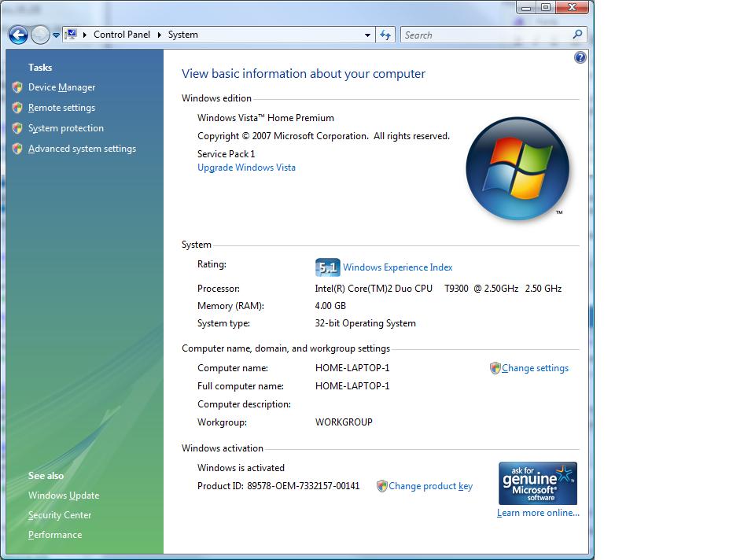Click the 5.1 rating score badge

coord(327,267)
